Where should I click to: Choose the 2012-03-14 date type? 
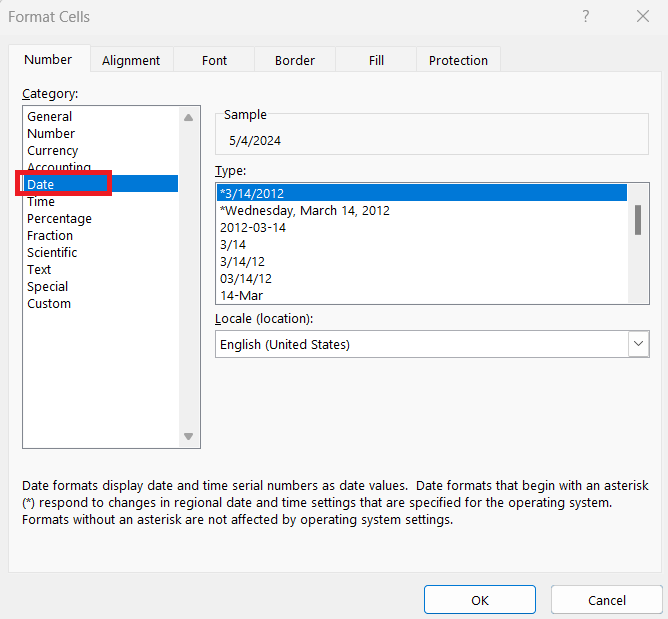(x=422, y=227)
